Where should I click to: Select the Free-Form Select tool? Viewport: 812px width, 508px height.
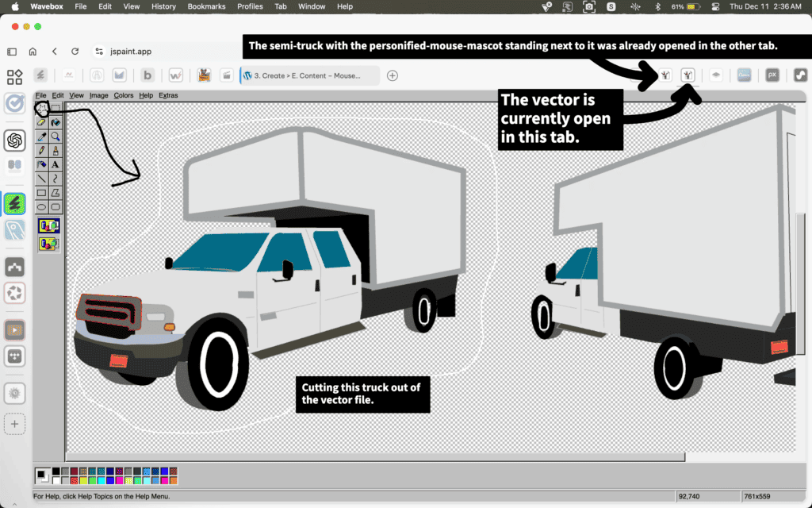point(41,108)
